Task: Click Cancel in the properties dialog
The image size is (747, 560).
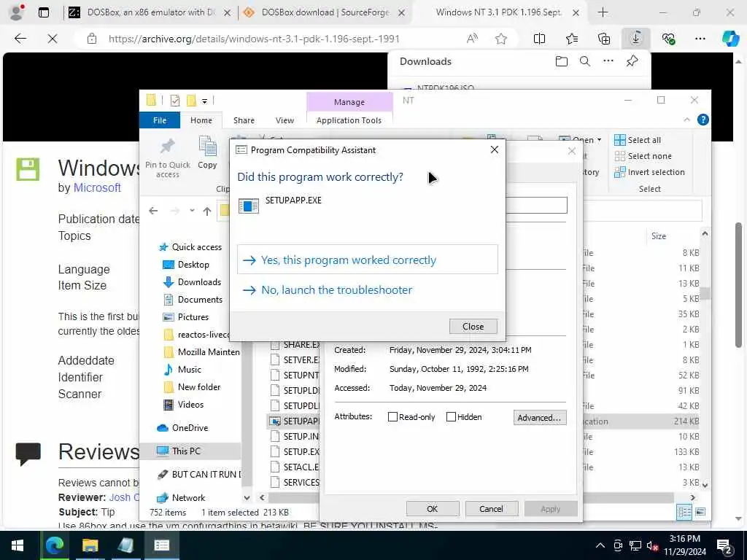Action: pos(491,509)
